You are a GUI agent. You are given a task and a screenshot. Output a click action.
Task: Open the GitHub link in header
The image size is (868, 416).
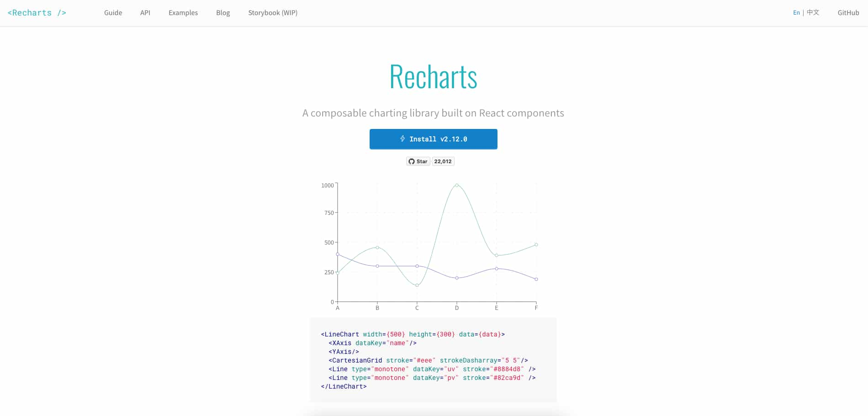click(x=848, y=13)
